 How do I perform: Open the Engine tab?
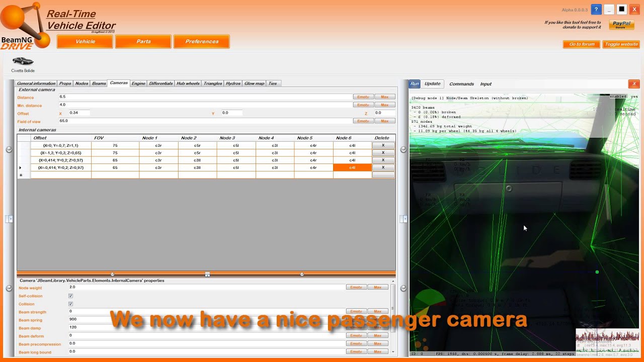pyautogui.click(x=138, y=83)
